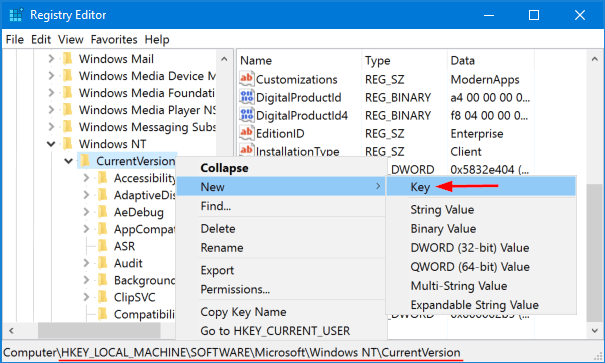The image size is (605, 363).
Task: Click the Windows NT folder icon
Action: pyautogui.click(x=68, y=144)
